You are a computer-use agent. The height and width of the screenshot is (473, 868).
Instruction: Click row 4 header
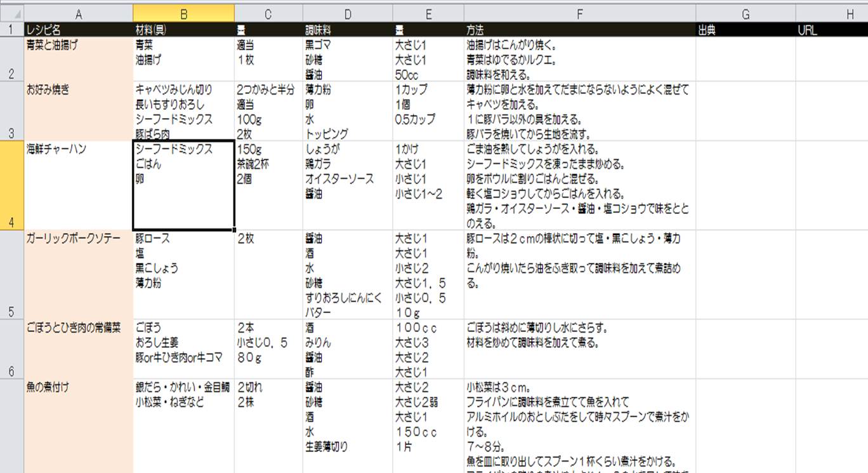11,185
